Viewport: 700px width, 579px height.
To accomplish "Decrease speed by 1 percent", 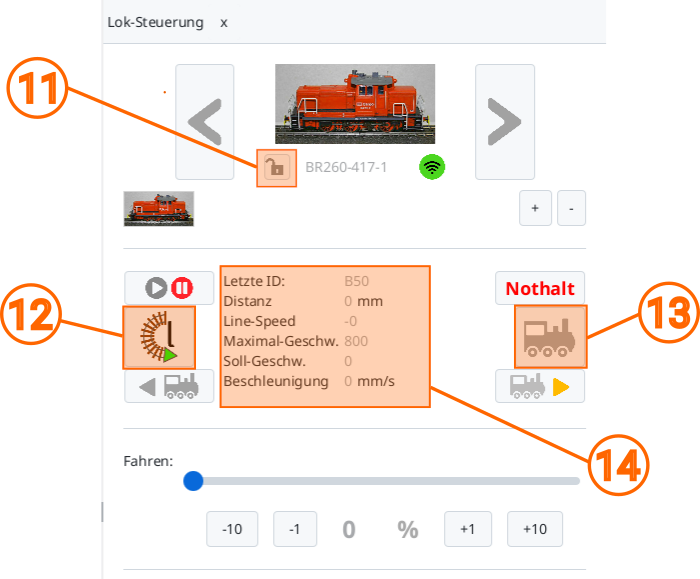I will (295, 529).
